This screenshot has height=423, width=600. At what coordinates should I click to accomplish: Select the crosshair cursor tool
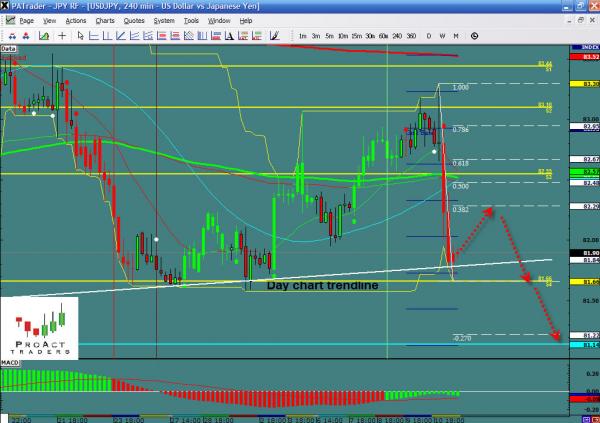click(x=63, y=35)
